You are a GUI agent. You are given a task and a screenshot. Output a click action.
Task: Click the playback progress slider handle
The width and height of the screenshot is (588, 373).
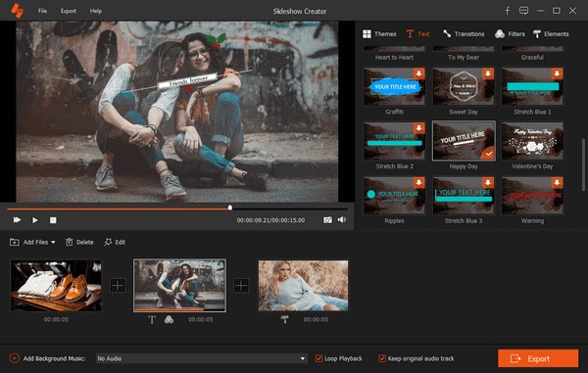[x=230, y=208]
